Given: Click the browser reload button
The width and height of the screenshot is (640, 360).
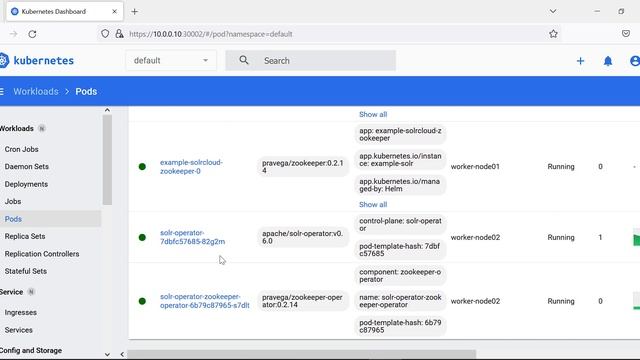Looking at the screenshot, I should pos(32,34).
